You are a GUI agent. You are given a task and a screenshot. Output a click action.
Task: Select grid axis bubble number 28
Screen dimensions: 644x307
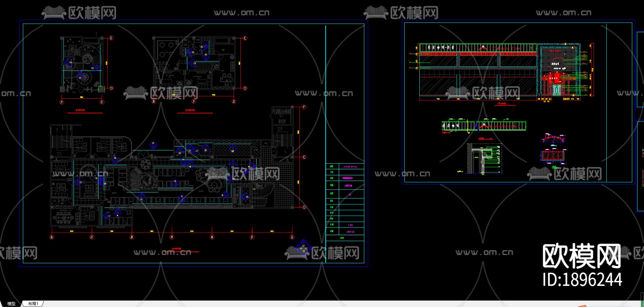(x=132, y=237)
